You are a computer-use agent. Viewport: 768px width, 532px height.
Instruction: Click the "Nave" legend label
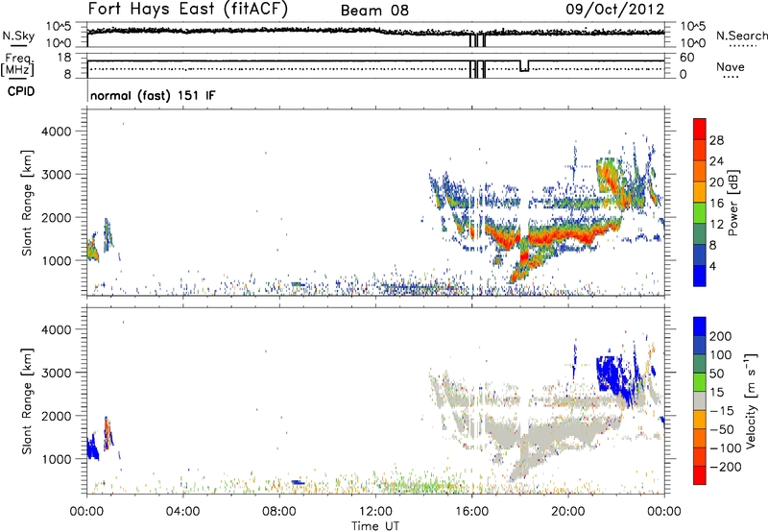(x=731, y=66)
